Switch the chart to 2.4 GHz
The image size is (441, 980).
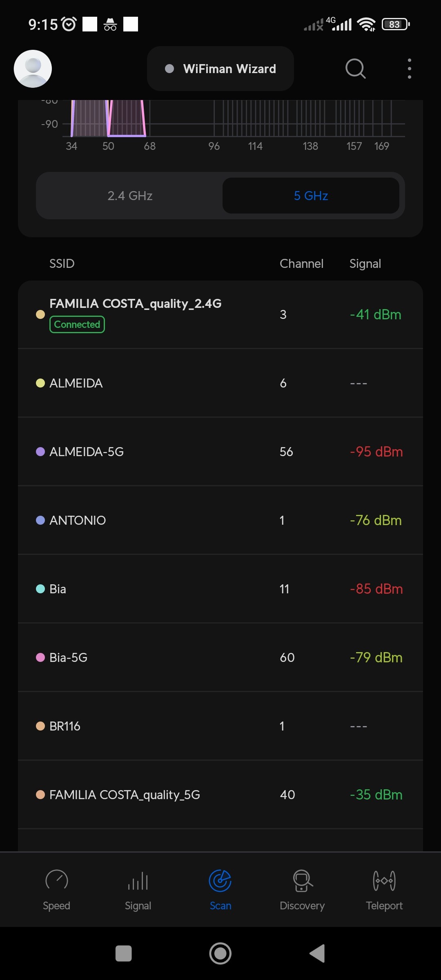point(130,196)
